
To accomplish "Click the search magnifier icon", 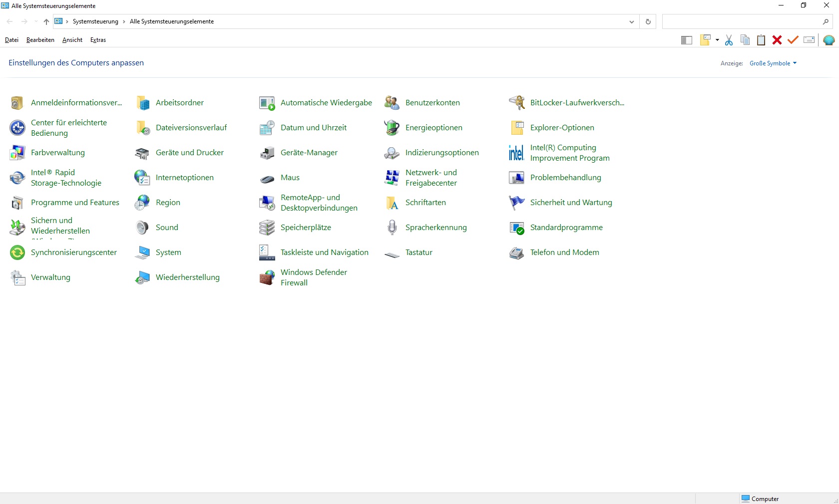I will coord(826,21).
